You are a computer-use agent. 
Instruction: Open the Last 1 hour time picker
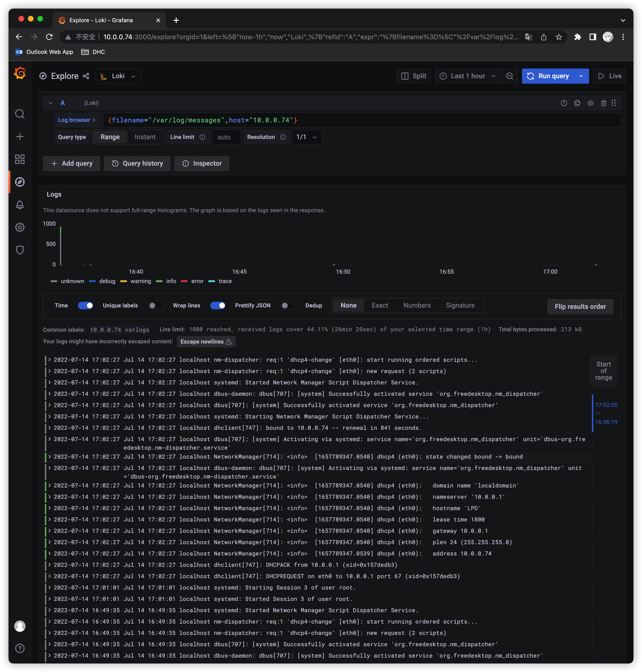467,76
